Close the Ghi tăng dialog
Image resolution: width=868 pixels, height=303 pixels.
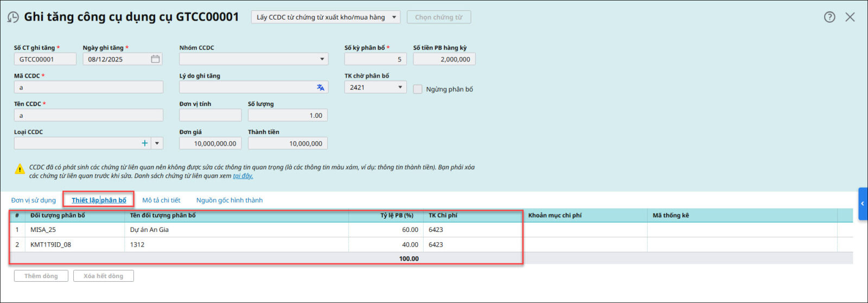(850, 17)
